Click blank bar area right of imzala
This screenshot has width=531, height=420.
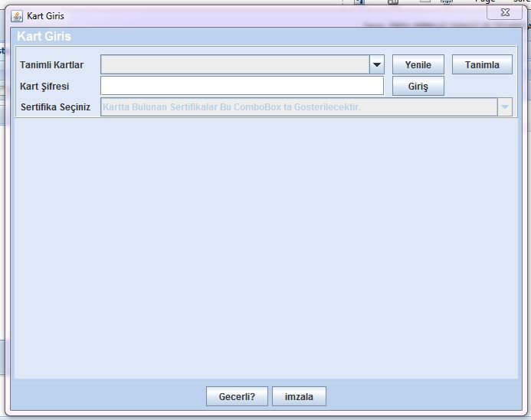click(421, 396)
